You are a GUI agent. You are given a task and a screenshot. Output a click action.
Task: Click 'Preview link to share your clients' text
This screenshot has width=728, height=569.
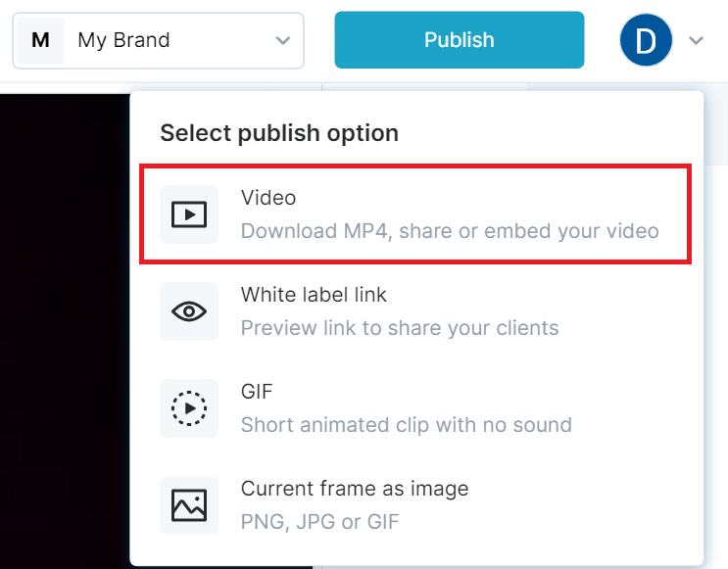[x=400, y=328]
